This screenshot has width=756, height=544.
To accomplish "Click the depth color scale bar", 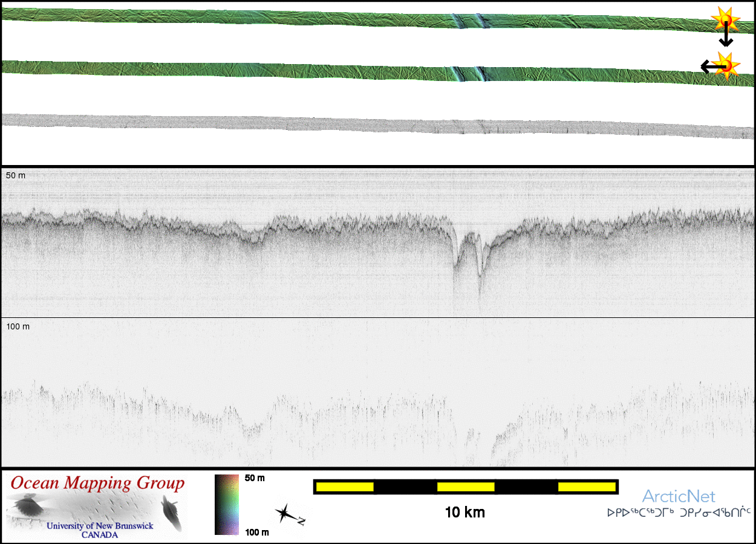I will click(226, 505).
